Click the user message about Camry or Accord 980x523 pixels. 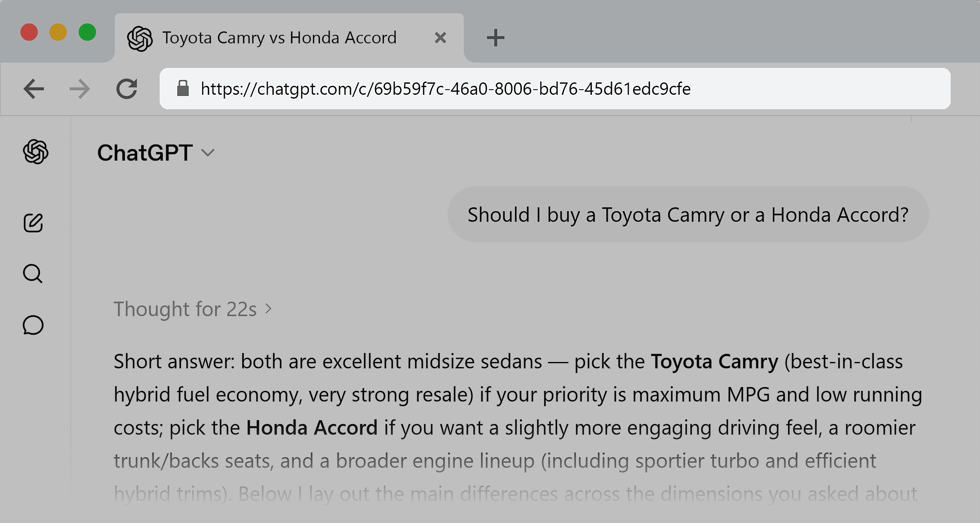click(688, 214)
